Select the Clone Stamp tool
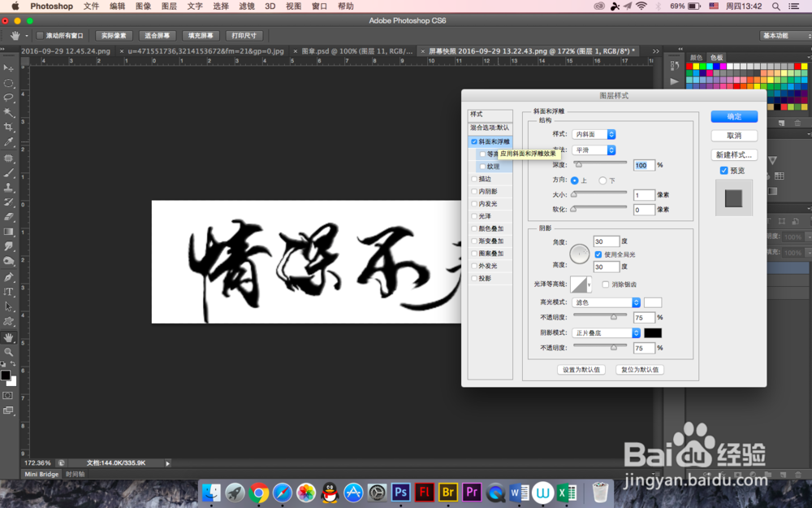Viewport: 812px width, 508px height. tap(8, 188)
